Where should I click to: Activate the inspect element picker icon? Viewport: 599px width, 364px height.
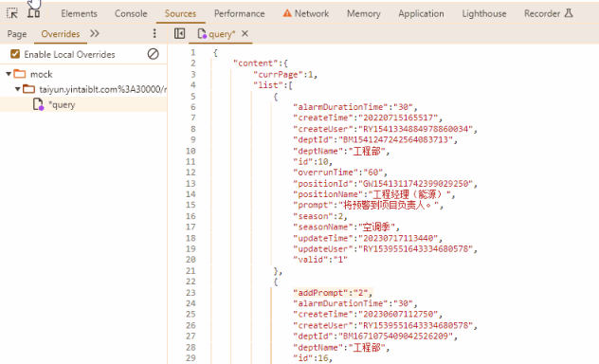pos(12,13)
